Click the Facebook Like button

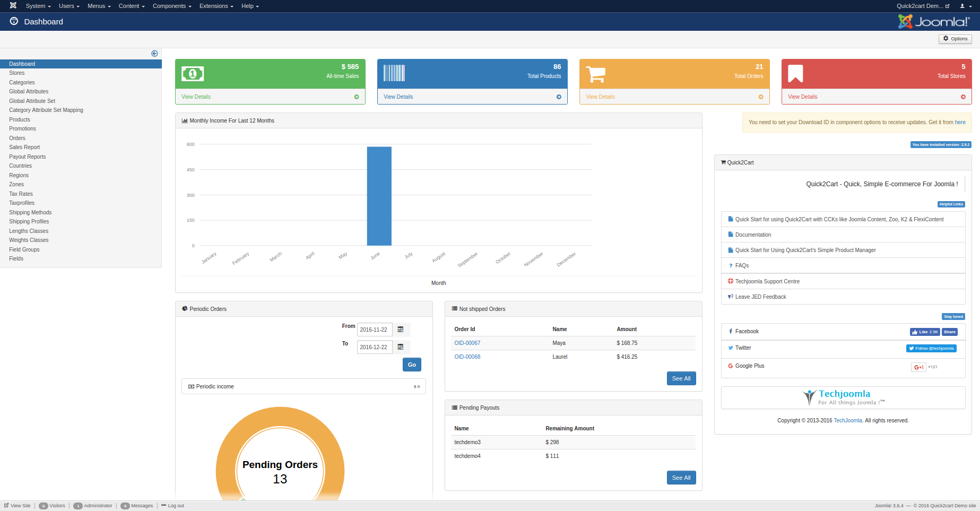[x=924, y=332]
